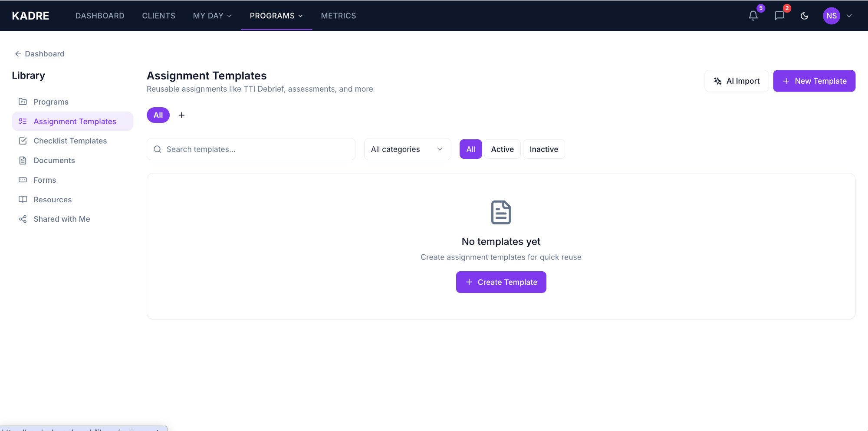
Task: Select the Programs folder icon in sidebar
Action: (x=23, y=102)
